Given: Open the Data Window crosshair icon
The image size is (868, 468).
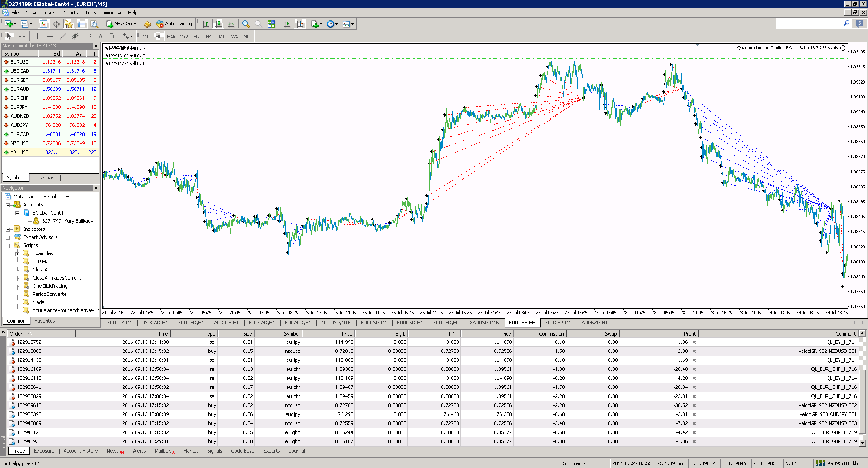Looking at the screenshot, I should coord(56,24).
